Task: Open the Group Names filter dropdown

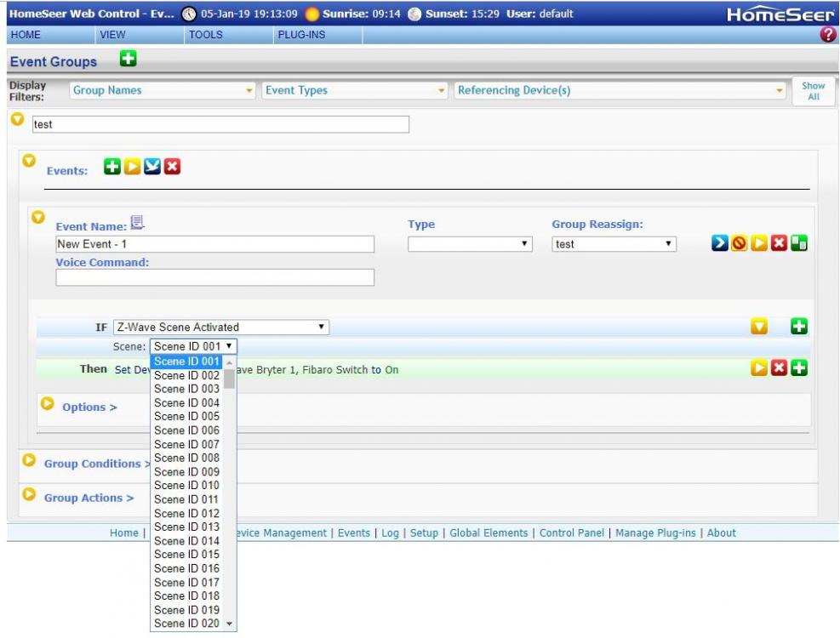Action: pyautogui.click(x=162, y=90)
